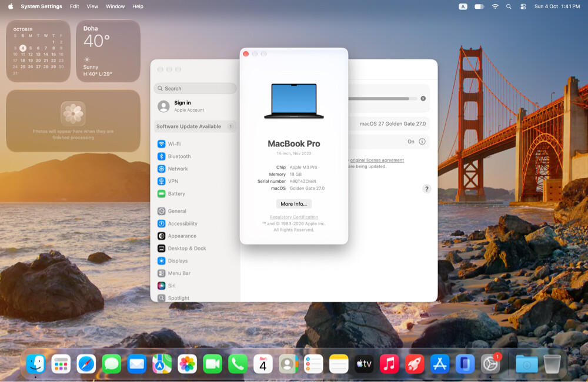Image resolution: width=588 pixels, height=382 pixels.
Task: Open Calendar from the Dock
Action: 263,364
